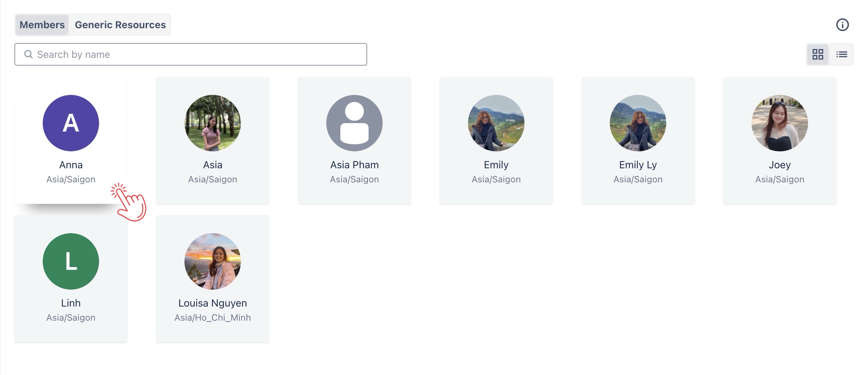Image resolution: width=868 pixels, height=375 pixels.
Task: Click the search magnifier icon
Action: tap(28, 54)
